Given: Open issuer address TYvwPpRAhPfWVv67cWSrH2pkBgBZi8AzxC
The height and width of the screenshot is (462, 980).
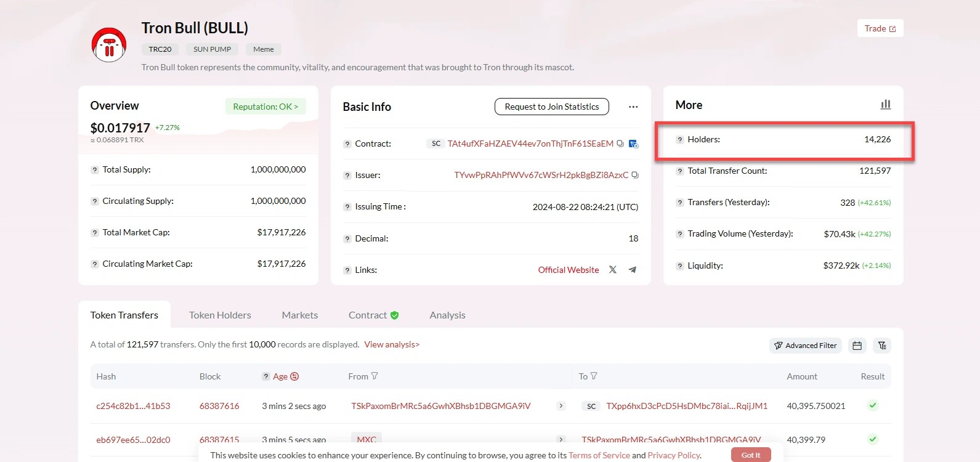Looking at the screenshot, I should (541, 175).
